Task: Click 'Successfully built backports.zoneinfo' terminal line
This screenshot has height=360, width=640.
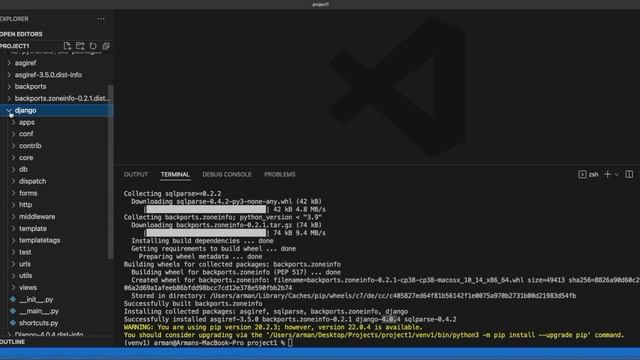Action: pos(193,304)
